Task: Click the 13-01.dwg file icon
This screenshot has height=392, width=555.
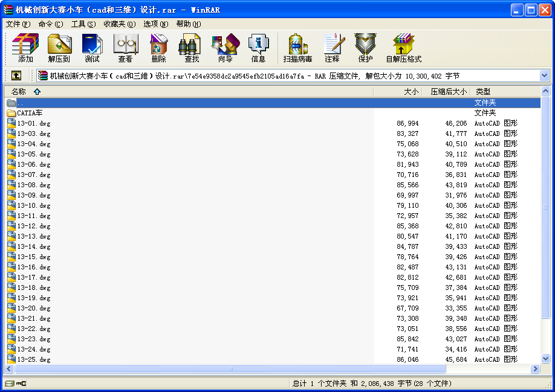Action: coord(11,123)
